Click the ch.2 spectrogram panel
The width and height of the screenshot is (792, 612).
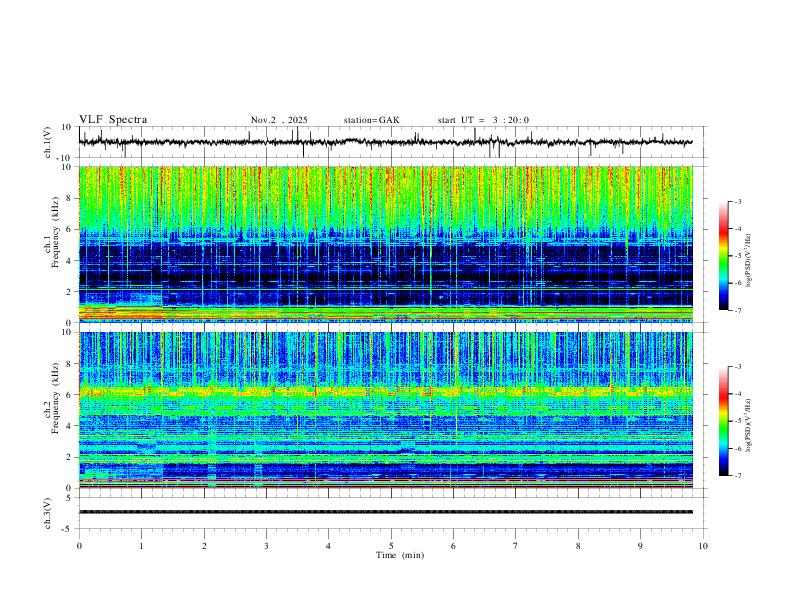point(386,410)
